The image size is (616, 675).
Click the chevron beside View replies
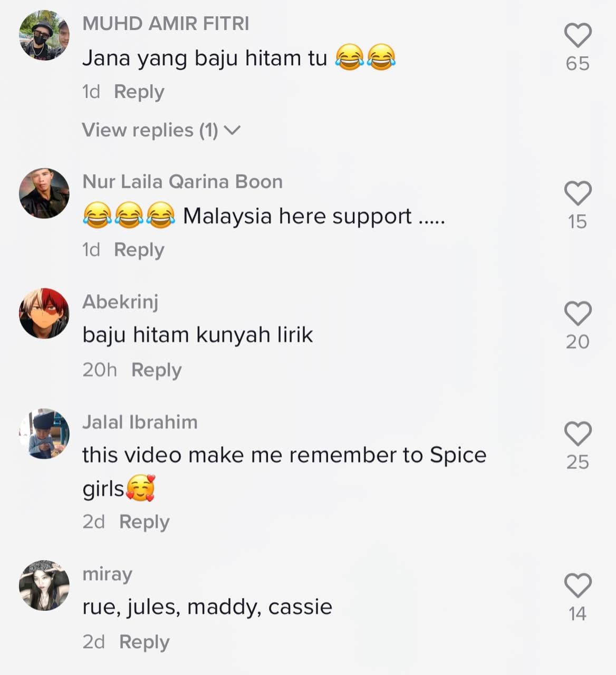232,130
